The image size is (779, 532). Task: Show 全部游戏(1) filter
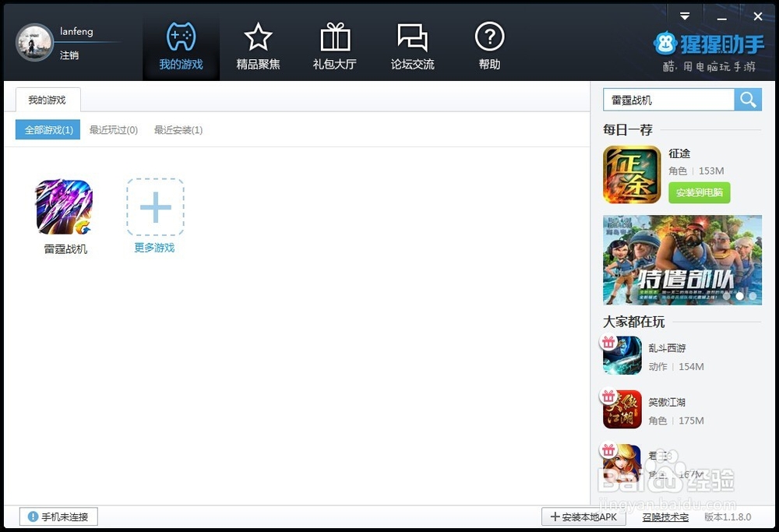point(48,129)
